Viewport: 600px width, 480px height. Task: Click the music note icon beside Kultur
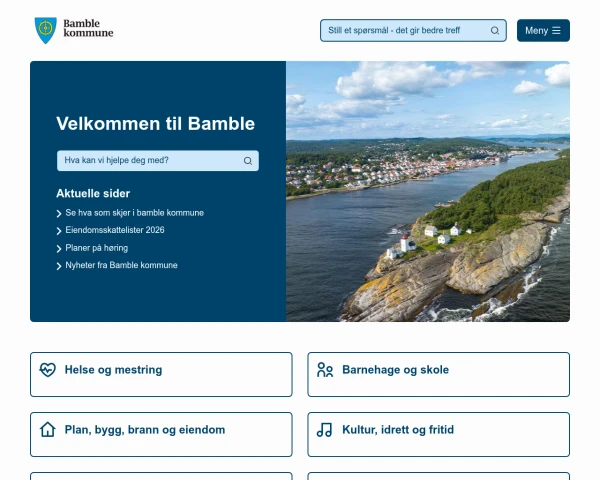325,430
